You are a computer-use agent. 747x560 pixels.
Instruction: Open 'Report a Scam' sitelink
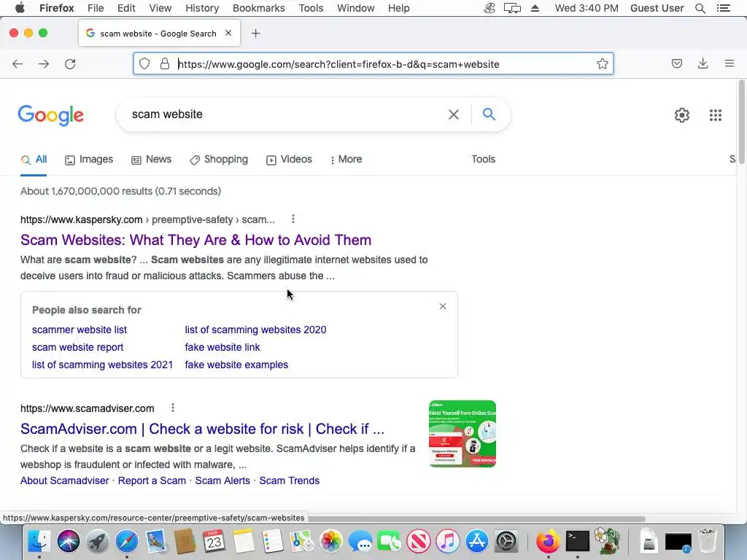point(152,481)
